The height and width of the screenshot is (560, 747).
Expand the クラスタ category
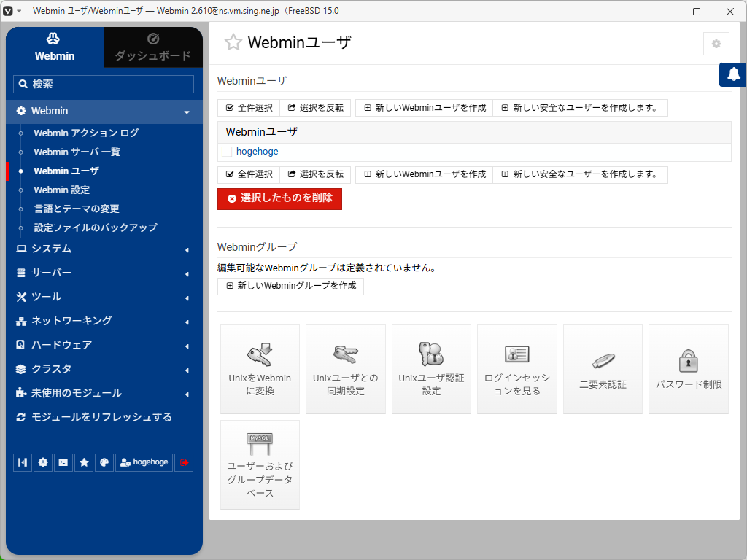104,369
